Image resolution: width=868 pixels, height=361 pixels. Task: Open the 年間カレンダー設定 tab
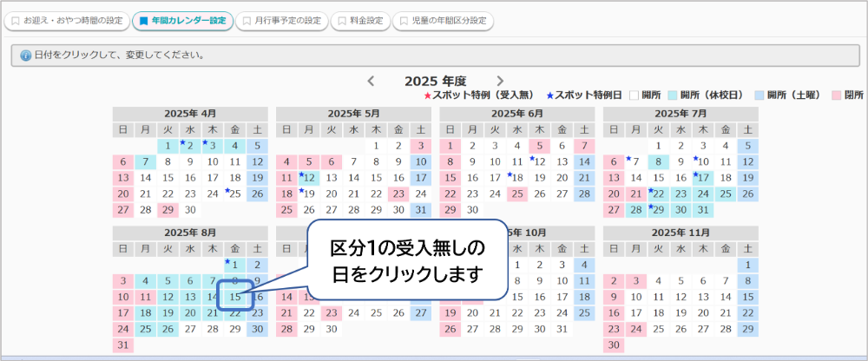click(x=182, y=21)
